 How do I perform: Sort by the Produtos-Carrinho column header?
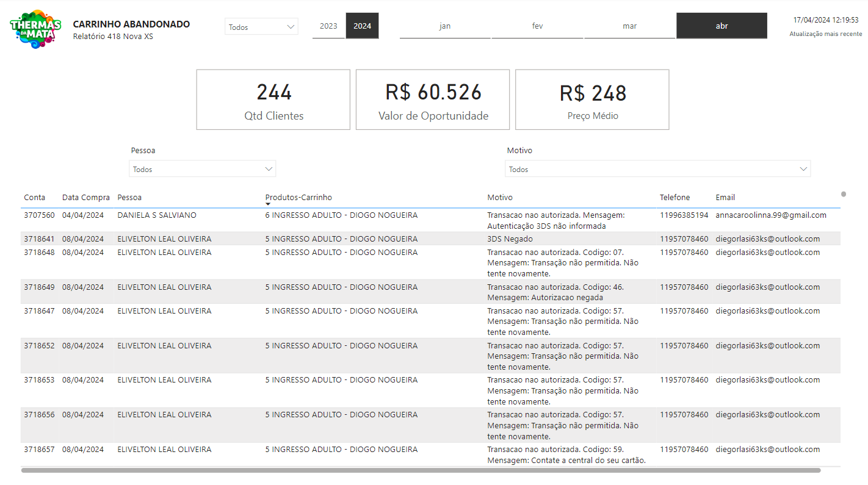[x=298, y=197]
